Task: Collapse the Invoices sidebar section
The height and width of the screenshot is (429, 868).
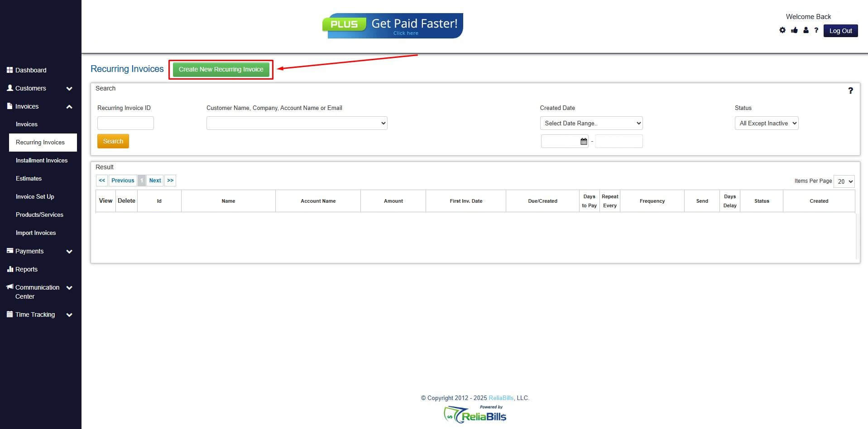Action: pyautogui.click(x=69, y=106)
